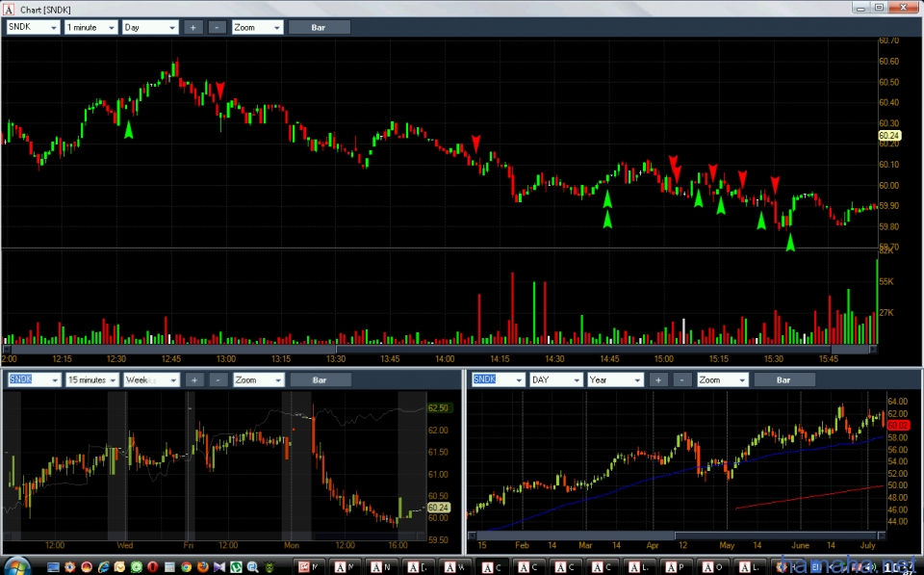This screenshot has width=924, height=575.
Task: Click the Show Desktop taskbar icon
Action: pyautogui.click(x=53, y=567)
